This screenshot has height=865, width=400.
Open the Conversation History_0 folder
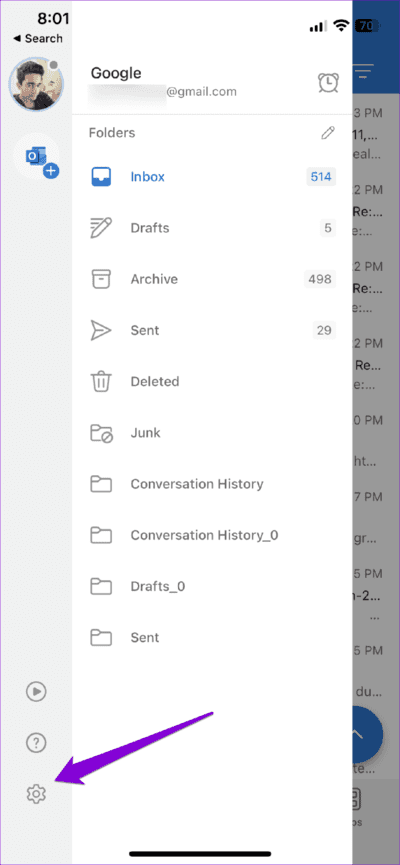[204, 535]
